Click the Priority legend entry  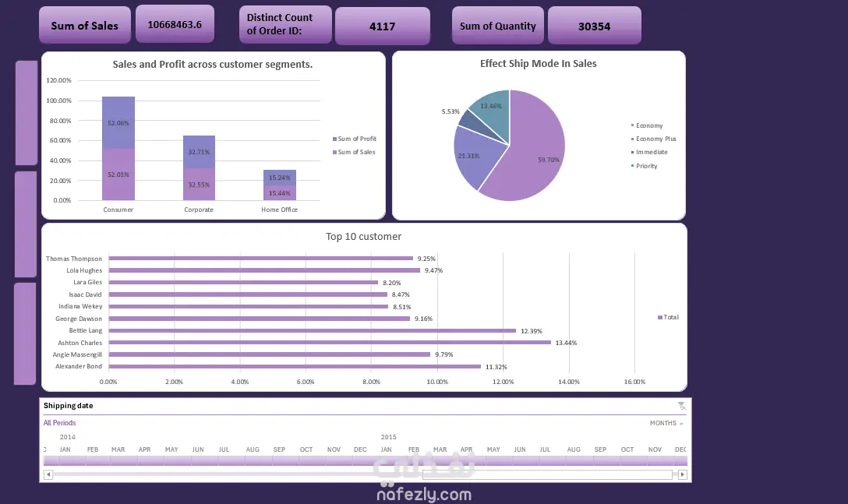click(644, 166)
